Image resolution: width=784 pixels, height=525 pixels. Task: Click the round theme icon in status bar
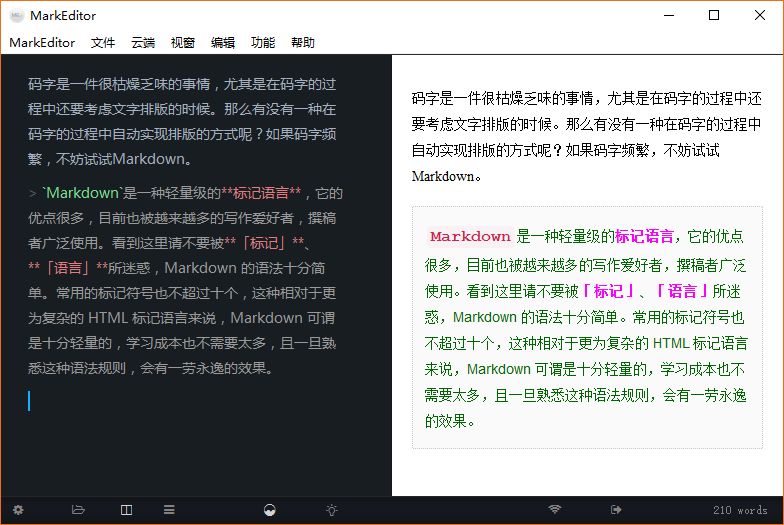click(270, 510)
